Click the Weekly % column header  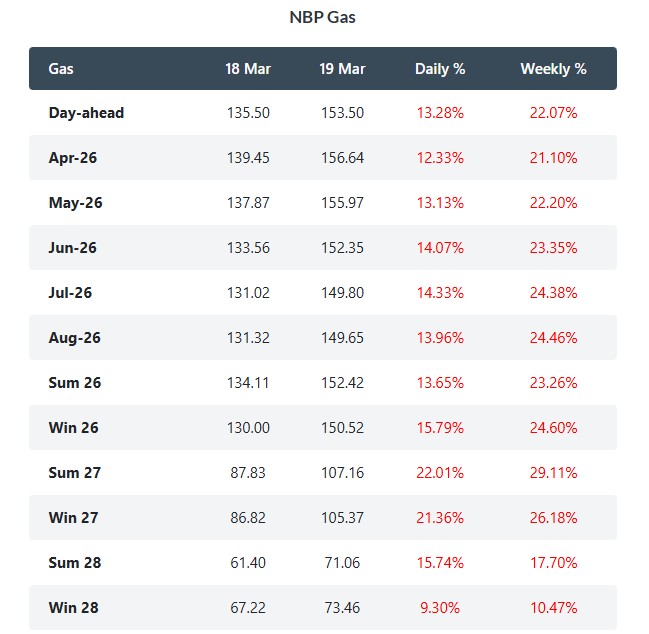coord(553,69)
